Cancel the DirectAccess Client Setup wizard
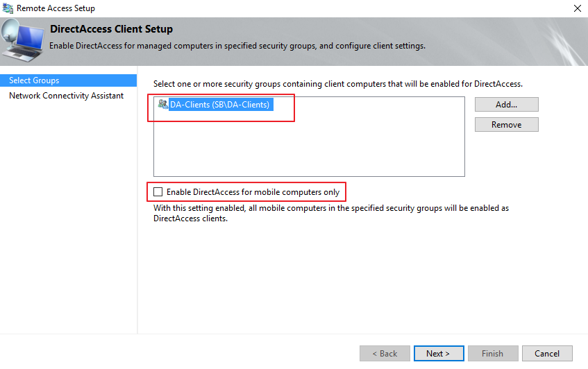Viewport: 588px width, 369px height. (x=547, y=353)
